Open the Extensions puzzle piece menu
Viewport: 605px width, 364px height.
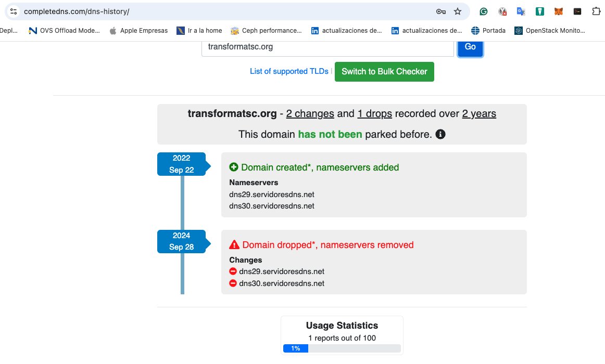[596, 11]
